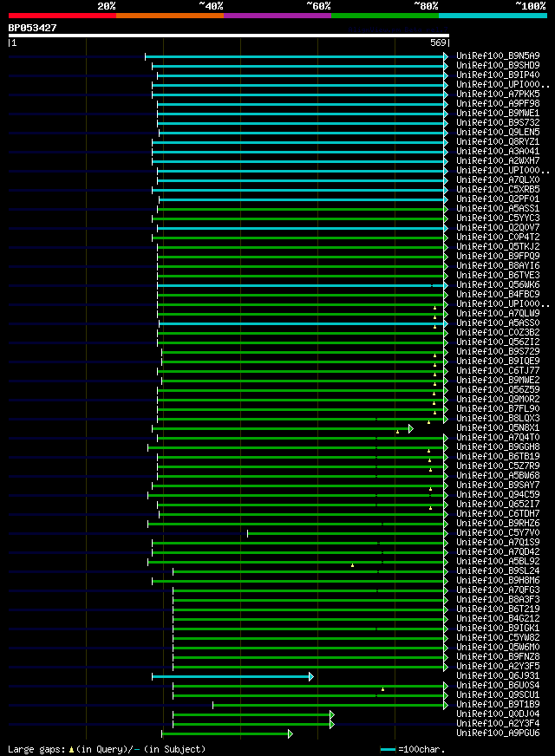The height and width of the screenshot is (756, 555).
Task: Select hit label UniRef100_B9T1B9
Action: (498, 704)
